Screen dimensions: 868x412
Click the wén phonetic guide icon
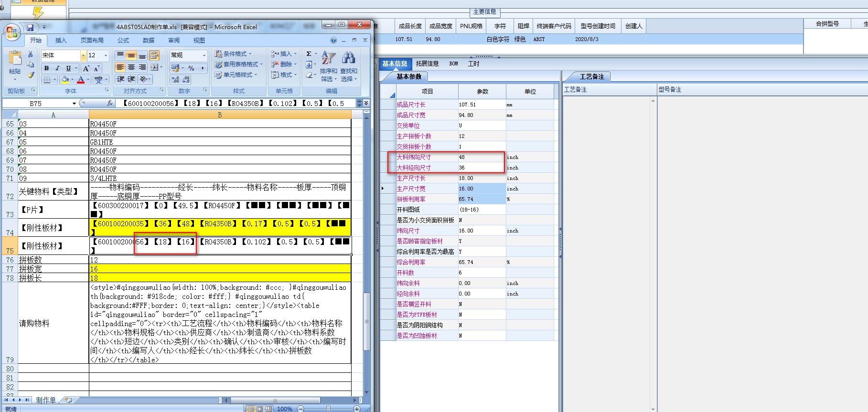98,79
